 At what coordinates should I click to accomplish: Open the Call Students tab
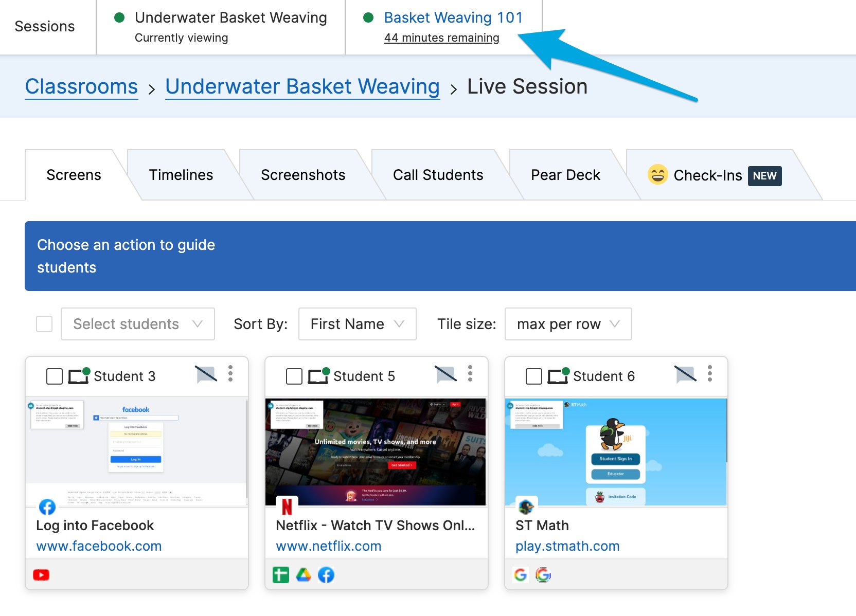pyautogui.click(x=438, y=175)
